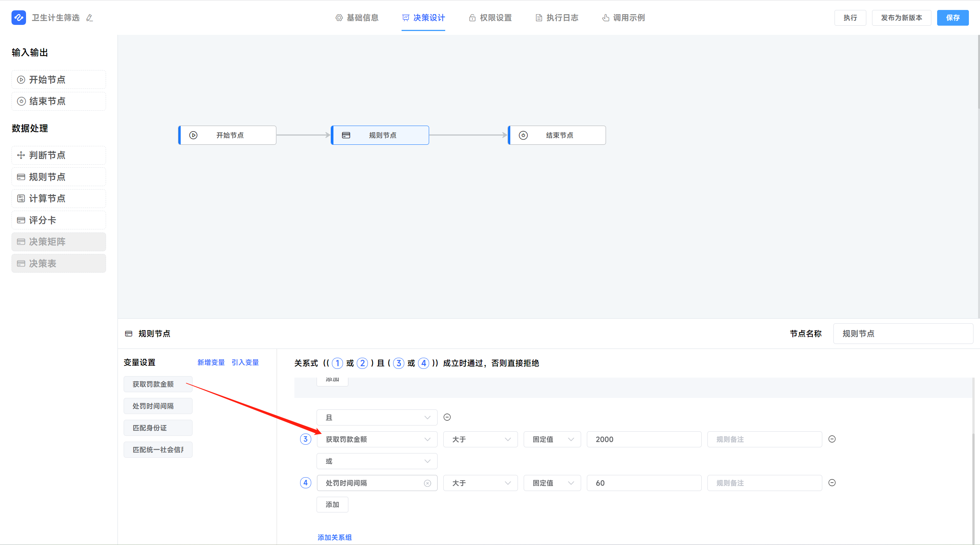Click the card icon in canvas rule node
The image size is (980, 545).
point(346,135)
